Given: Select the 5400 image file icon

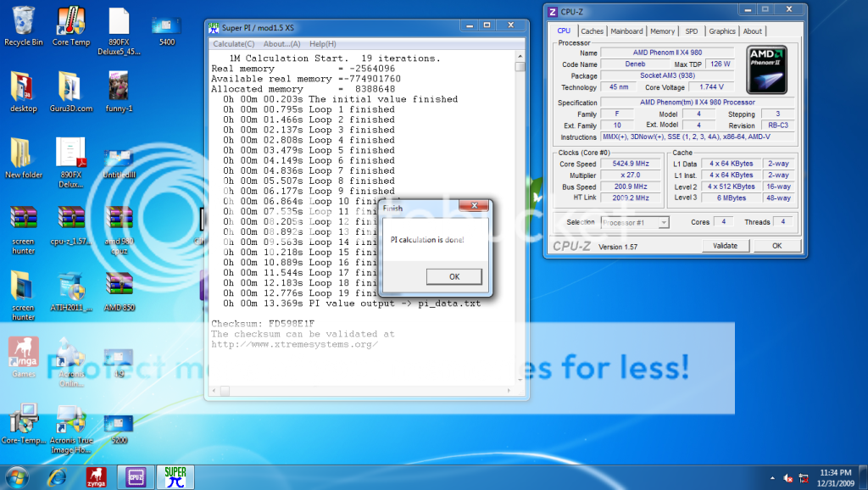Looking at the screenshot, I should coord(167,31).
